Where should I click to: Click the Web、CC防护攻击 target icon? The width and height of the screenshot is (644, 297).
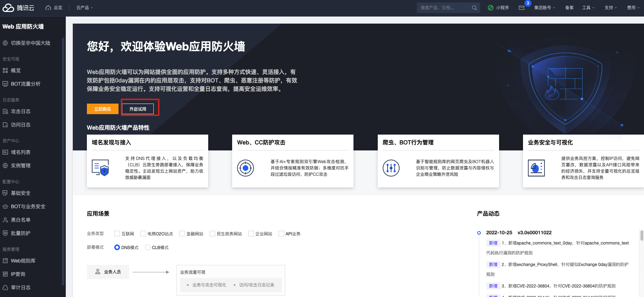(x=246, y=168)
